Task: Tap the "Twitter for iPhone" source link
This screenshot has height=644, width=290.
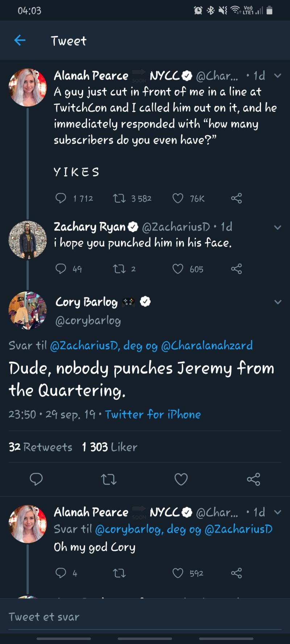Action: click(153, 414)
